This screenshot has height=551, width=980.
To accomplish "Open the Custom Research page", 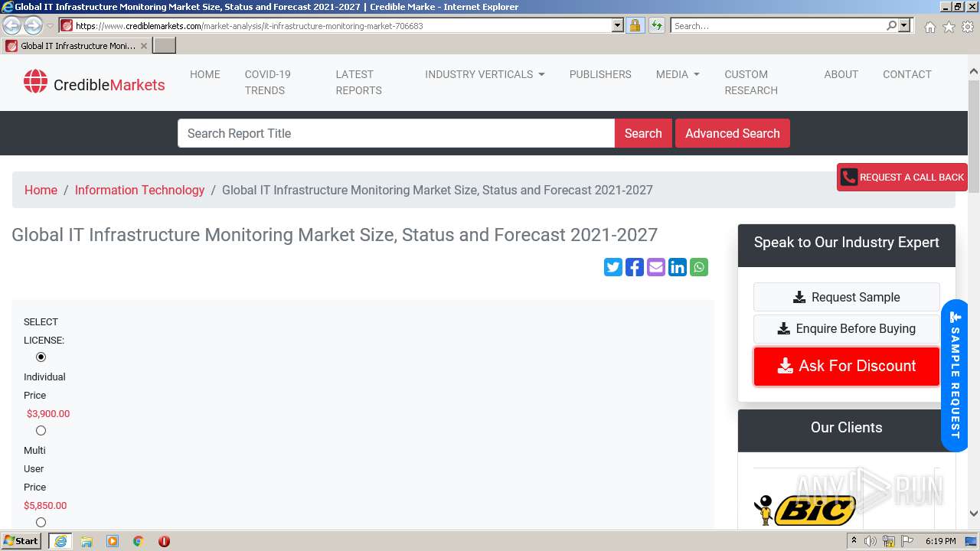I will coord(751,82).
